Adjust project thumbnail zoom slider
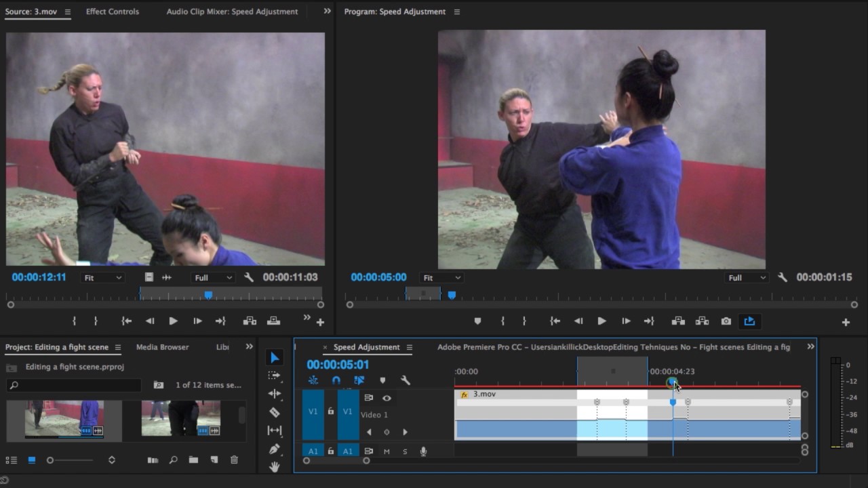This screenshot has width=868, height=488. point(70,460)
